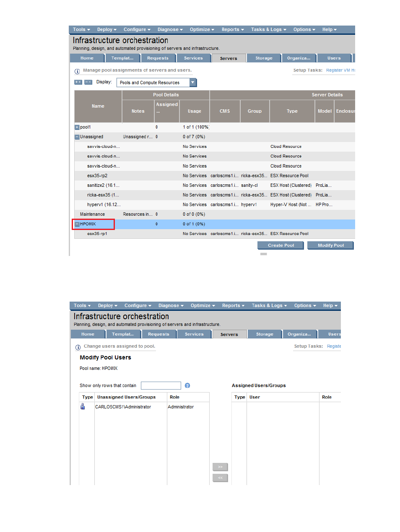Click the collapse-all (--) icon beside Display
Image resolution: width=400 pixels, height=532 pixels.
[88, 82]
